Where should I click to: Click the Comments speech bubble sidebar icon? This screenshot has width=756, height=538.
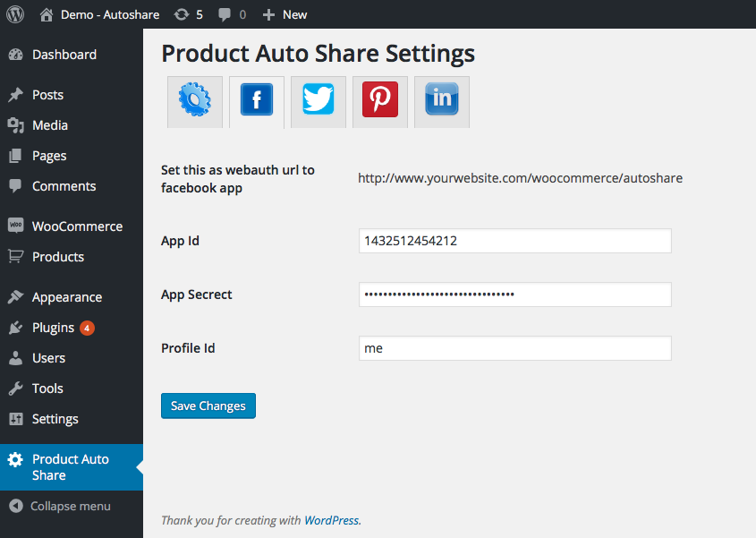[x=15, y=186]
